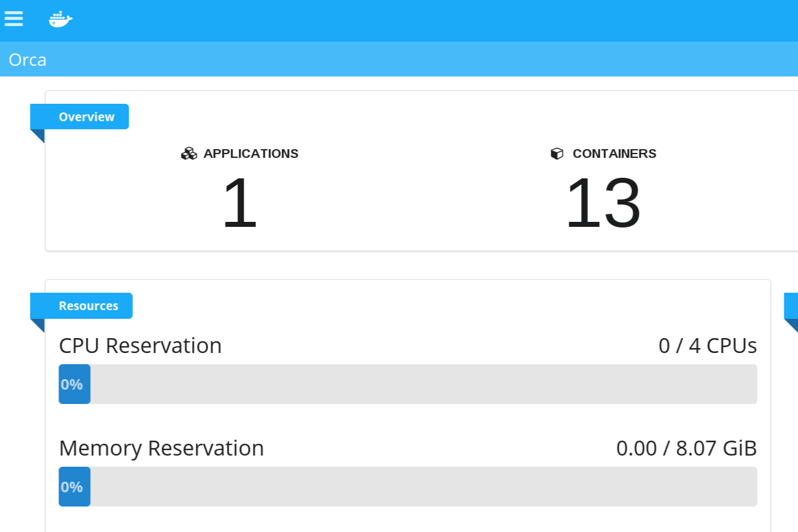
Task: Click the applications count number 1
Action: (x=239, y=203)
